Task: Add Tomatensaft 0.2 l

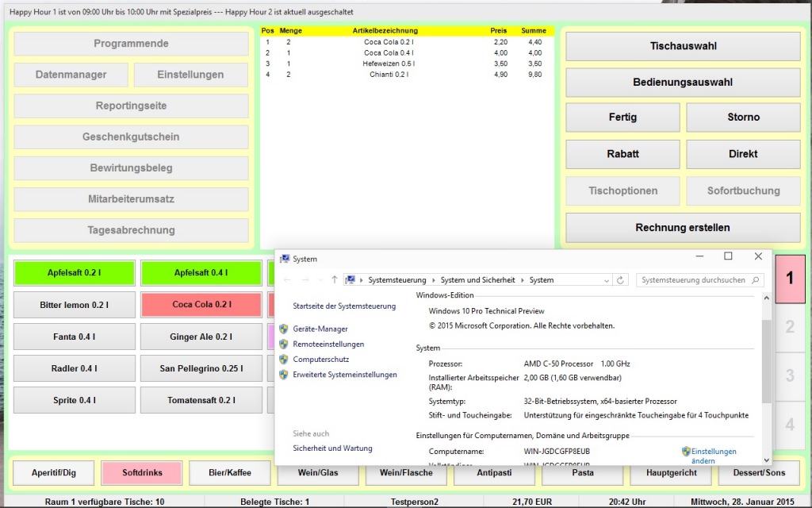Action: tap(201, 400)
